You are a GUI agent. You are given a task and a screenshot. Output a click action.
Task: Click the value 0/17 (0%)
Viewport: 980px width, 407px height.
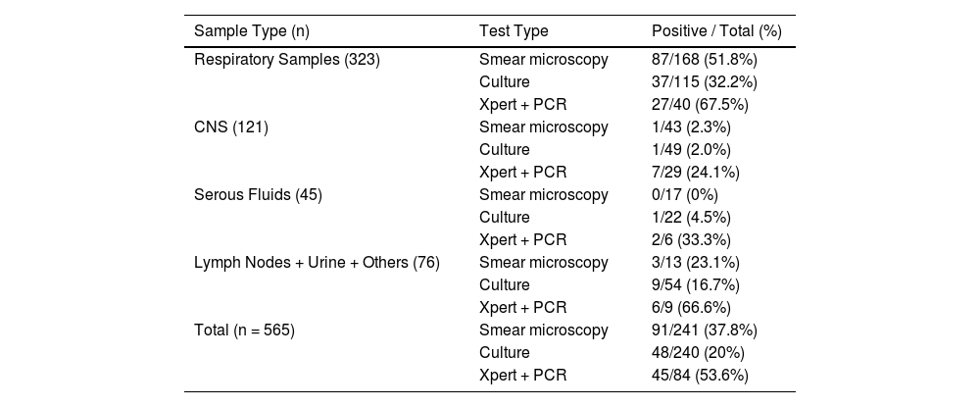click(x=687, y=195)
